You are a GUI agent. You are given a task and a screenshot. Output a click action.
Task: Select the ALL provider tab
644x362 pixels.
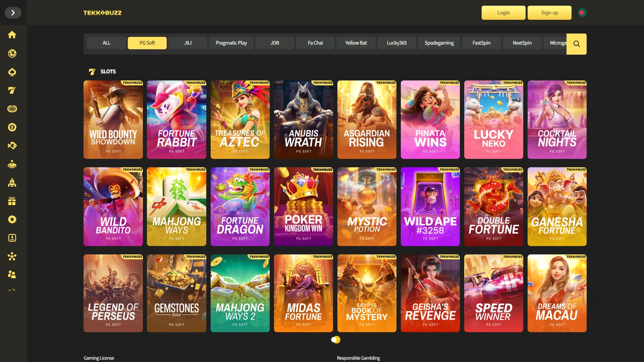[106, 43]
